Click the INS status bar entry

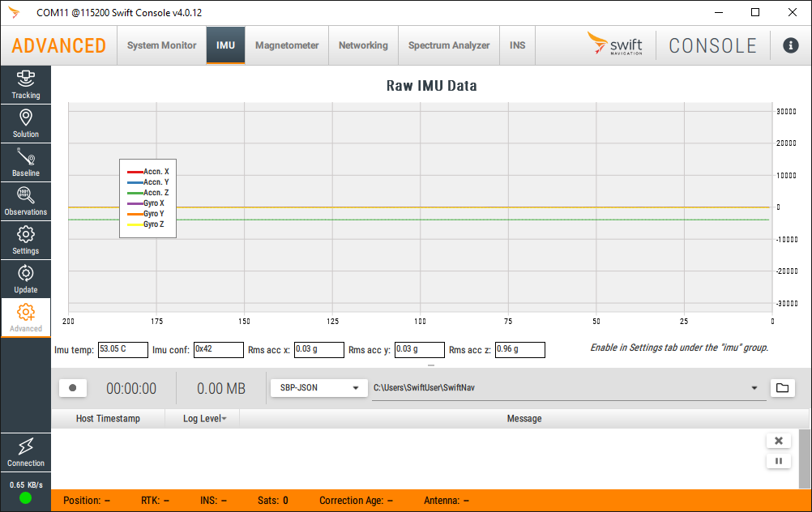pos(213,501)
